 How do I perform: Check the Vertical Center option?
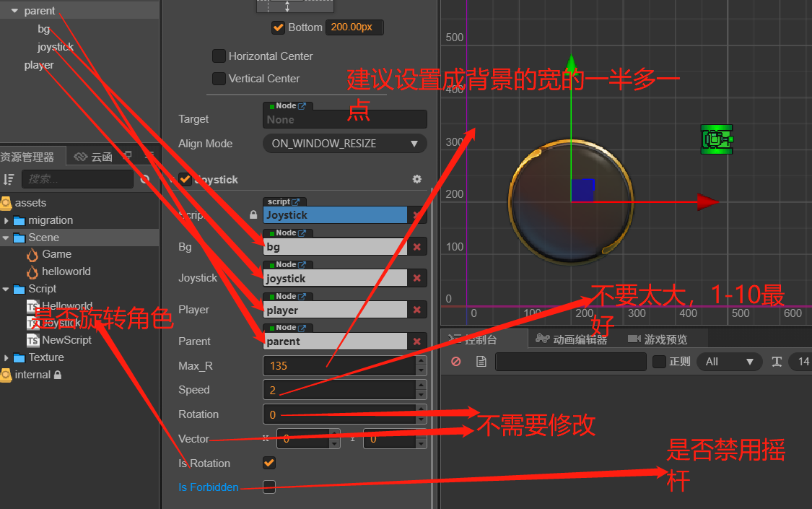pyautogui.click(x=219, y=79)
